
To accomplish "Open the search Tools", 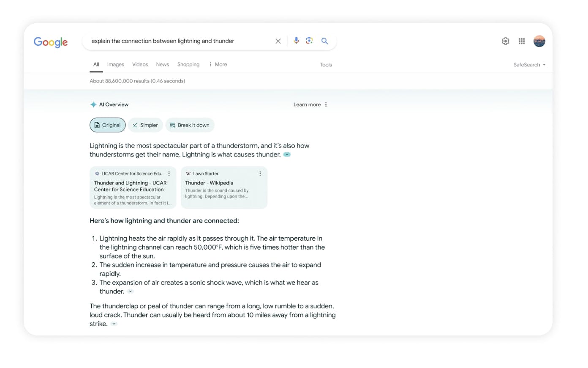I will pyautogui.click(x=326, y=65).
